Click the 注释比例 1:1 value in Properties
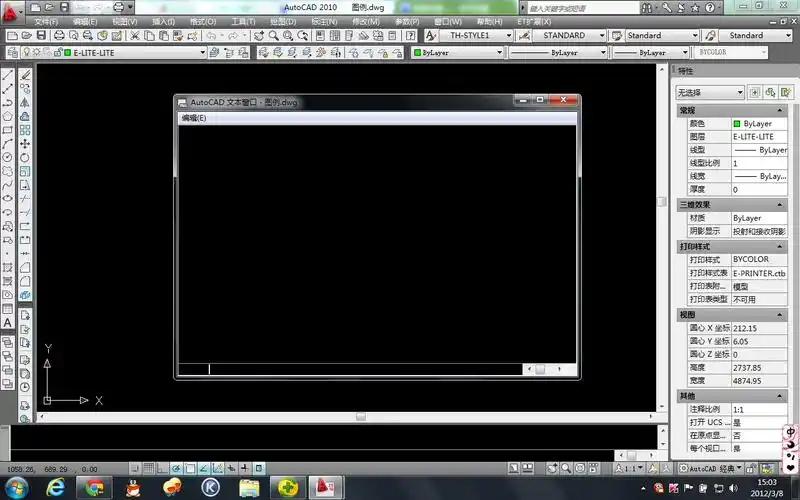Screen dimensions: 800x500 pos(759,409)
